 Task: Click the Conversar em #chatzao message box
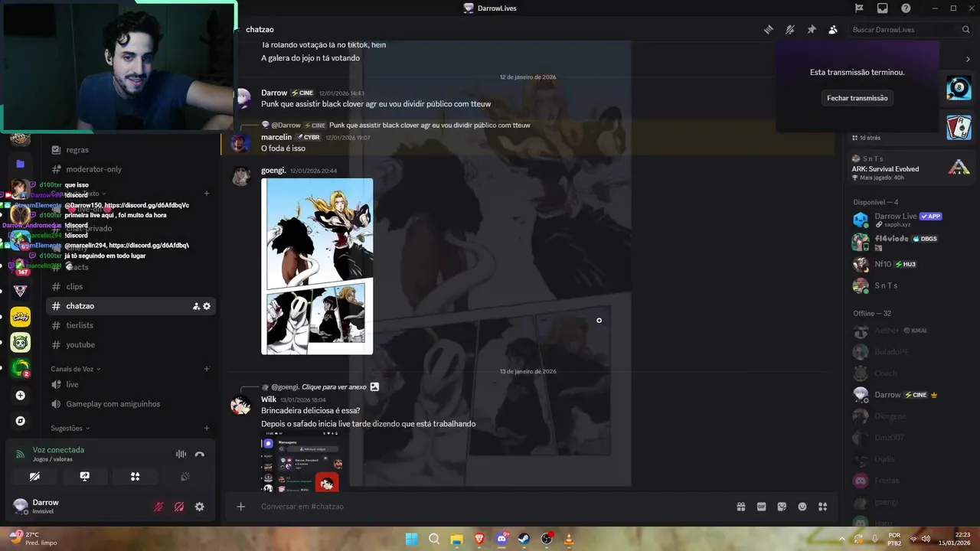490,507
